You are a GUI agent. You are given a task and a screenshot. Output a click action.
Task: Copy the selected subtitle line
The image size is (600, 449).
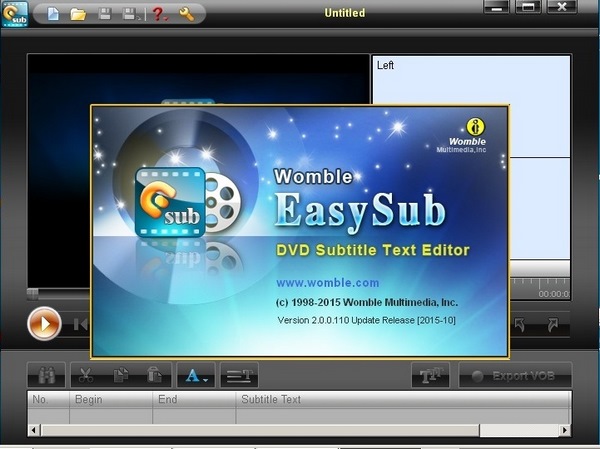pyautogui.click(x=121, y=375)
